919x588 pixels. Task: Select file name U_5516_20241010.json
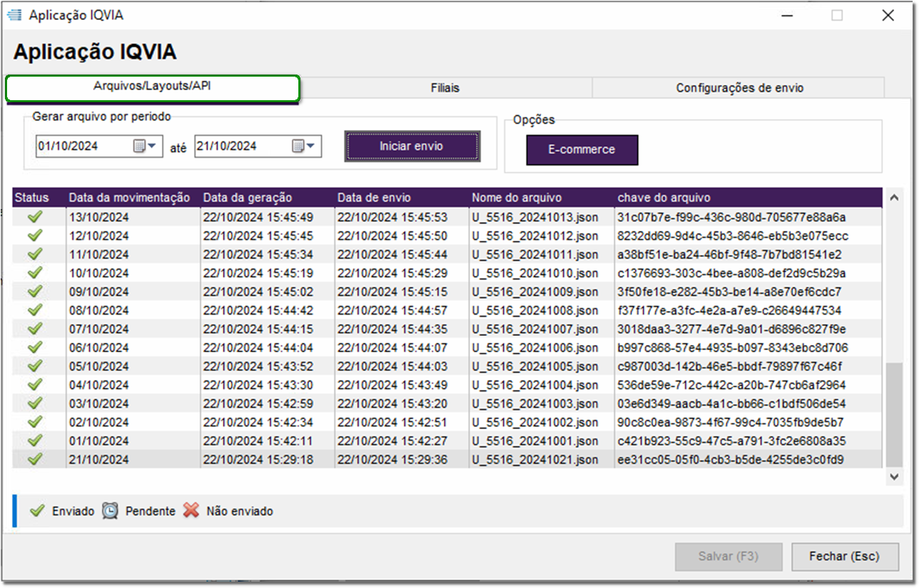click(x=535, y=273)
